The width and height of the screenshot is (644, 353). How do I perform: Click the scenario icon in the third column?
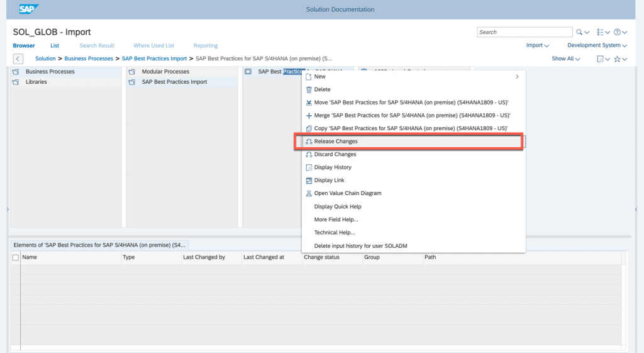coord(248,72)
